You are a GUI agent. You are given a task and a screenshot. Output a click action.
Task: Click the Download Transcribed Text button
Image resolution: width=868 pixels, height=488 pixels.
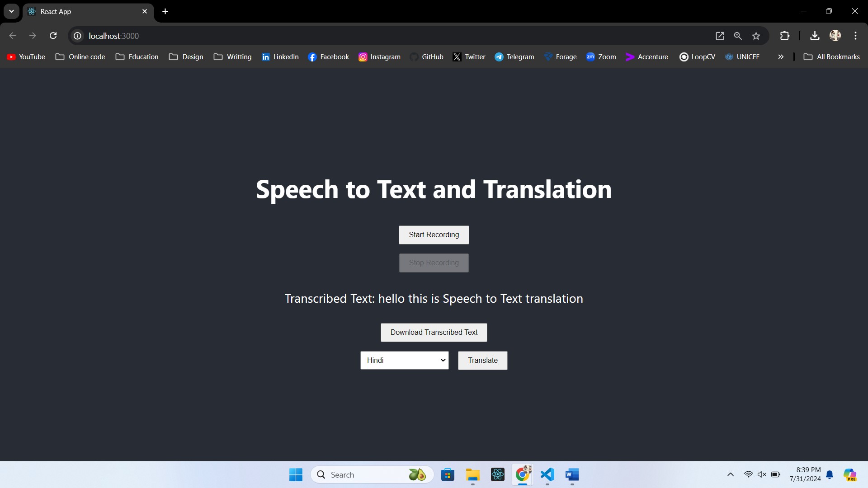(434, 332)
